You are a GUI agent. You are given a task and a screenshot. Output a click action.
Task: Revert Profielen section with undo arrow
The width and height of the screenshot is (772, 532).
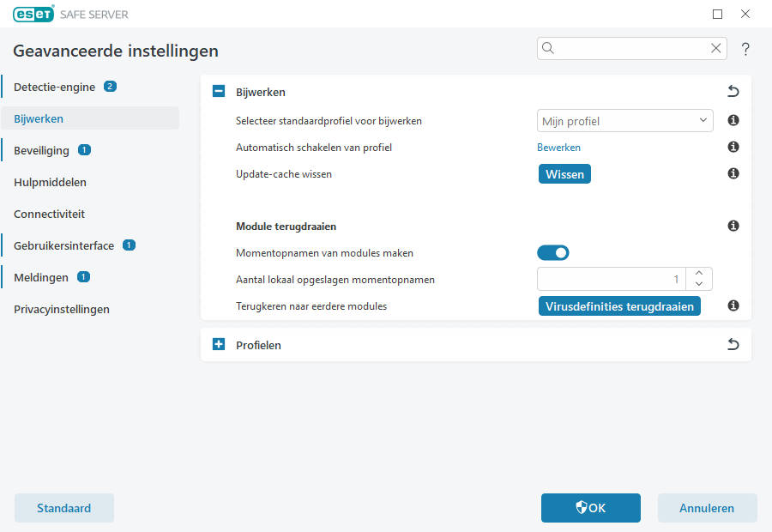733,345
